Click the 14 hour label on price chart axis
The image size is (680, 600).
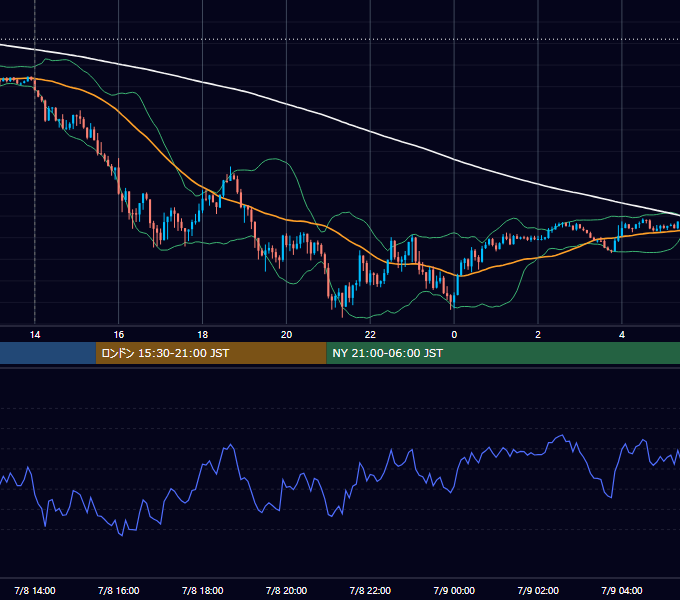pyautogui.click(x=35, y=335)
